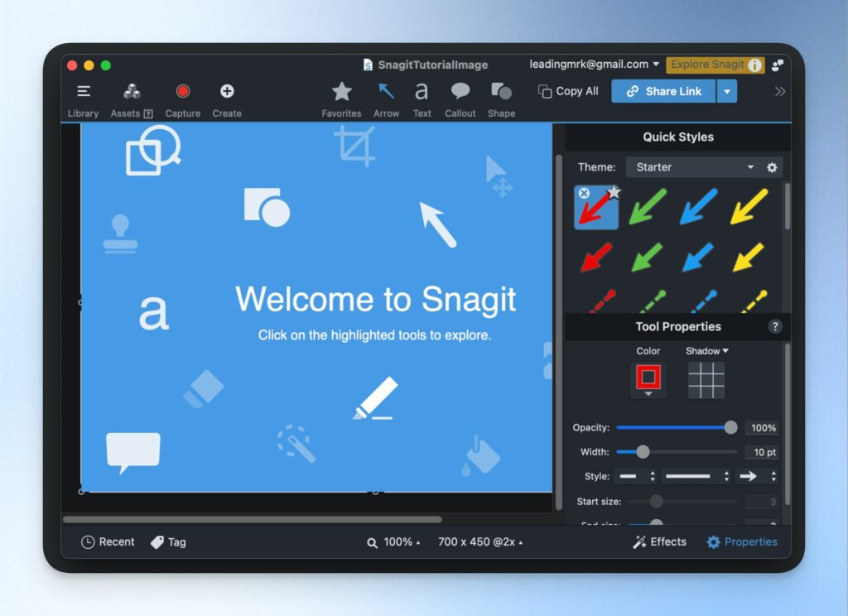Click the Copy All button
The width and height of the screenshot is (848, 616).
click(x=568, y=91)
